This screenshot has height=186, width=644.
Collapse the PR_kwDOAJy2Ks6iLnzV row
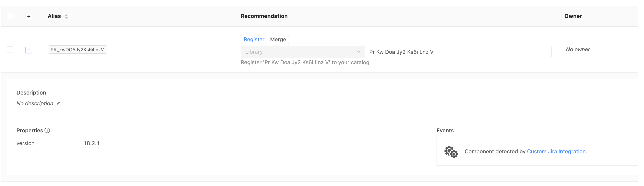click(x=29, y=50)
